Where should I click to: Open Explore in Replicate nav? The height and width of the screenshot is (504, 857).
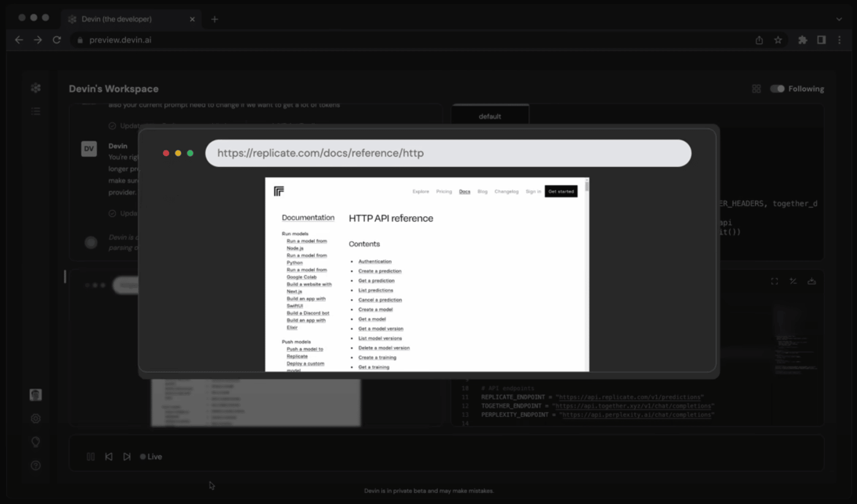tap(420, 192)
